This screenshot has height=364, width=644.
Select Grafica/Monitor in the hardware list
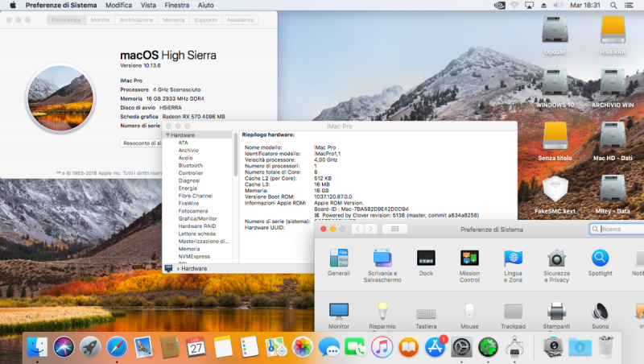(x=197, y=218)
